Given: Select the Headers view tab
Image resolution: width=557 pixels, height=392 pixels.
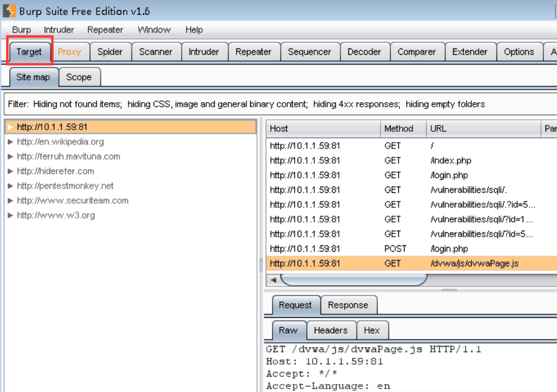Looking at the screenshot, I should tap(331, 330).
